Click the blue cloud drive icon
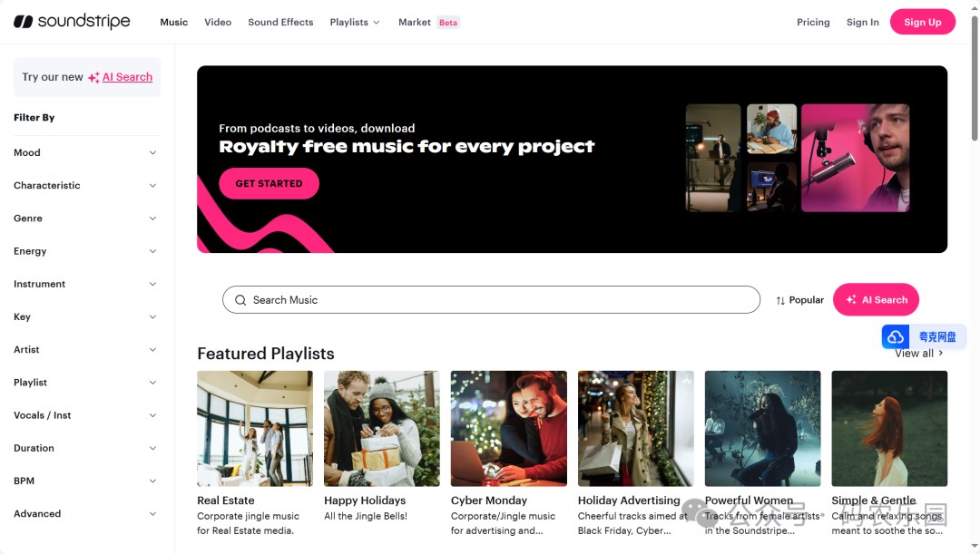 pos(895,336)
